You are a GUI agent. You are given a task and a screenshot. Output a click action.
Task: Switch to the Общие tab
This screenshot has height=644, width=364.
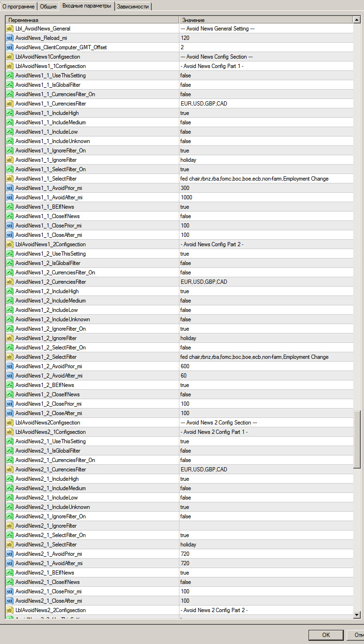tap(48, 7)
